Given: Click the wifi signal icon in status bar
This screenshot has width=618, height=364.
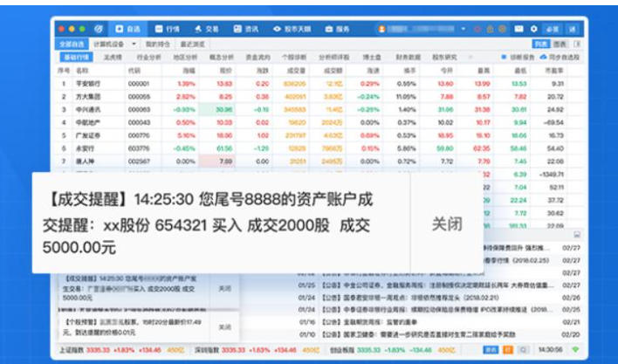Looking at the screenshot, I should pos(573,349).
